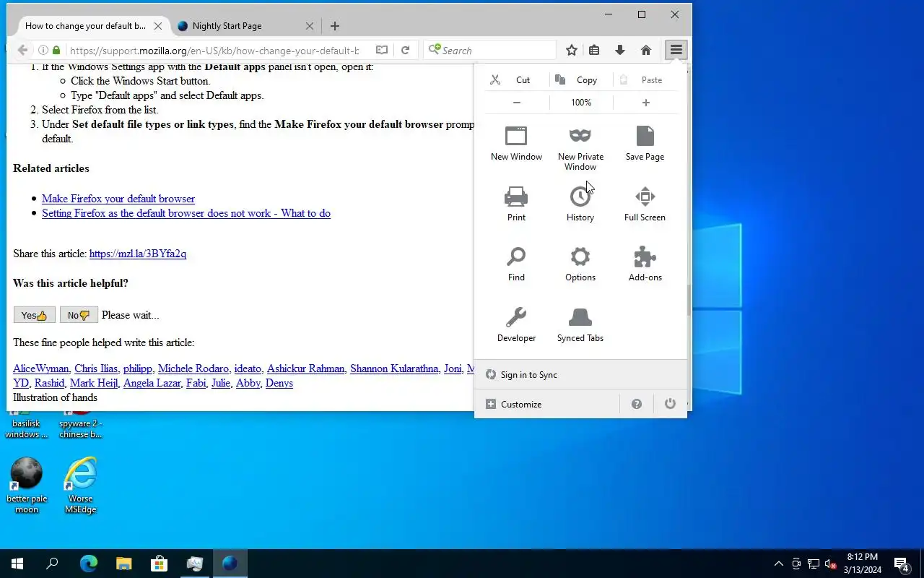
Task: Follow the mzl.la share link
Action: click(138, 254)
